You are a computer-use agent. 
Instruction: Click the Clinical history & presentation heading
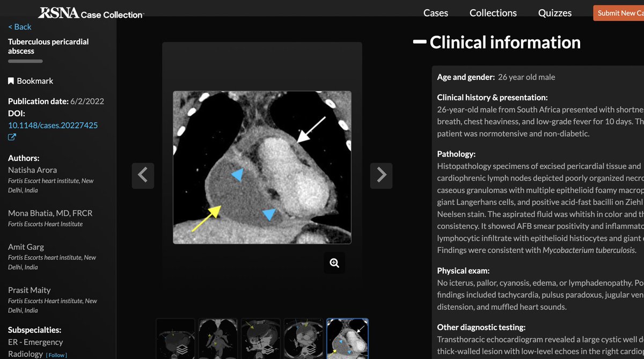click(x=492, y=97)
